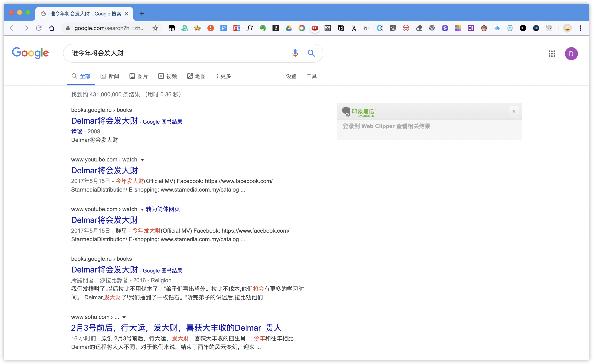Click the smiley Chrome profile avatar
The height and width of the screenshot is (364, 593).
pyautogui.click(x=567, y=28)
